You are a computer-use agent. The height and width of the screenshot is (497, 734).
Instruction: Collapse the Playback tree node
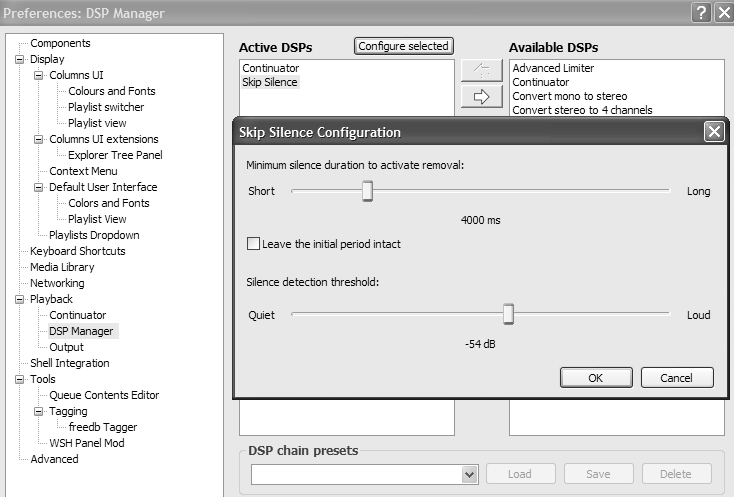(19, 299)
